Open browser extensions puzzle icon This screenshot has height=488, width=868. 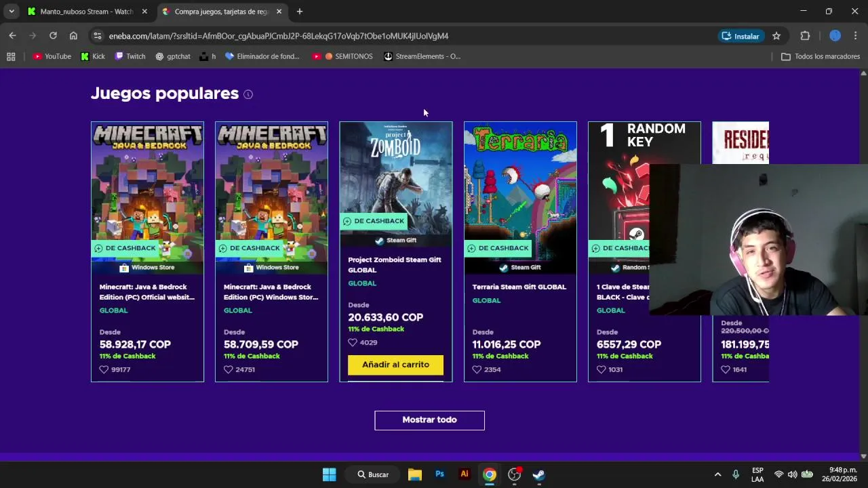click(x=805, y=36)
